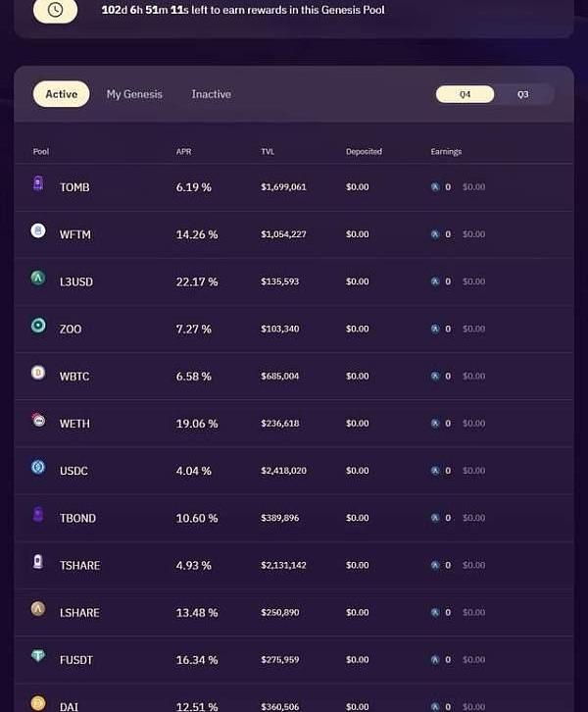The height and width of the screenshot is (712, 588).
Task: Click the clock timer icon
Action: 55,10
